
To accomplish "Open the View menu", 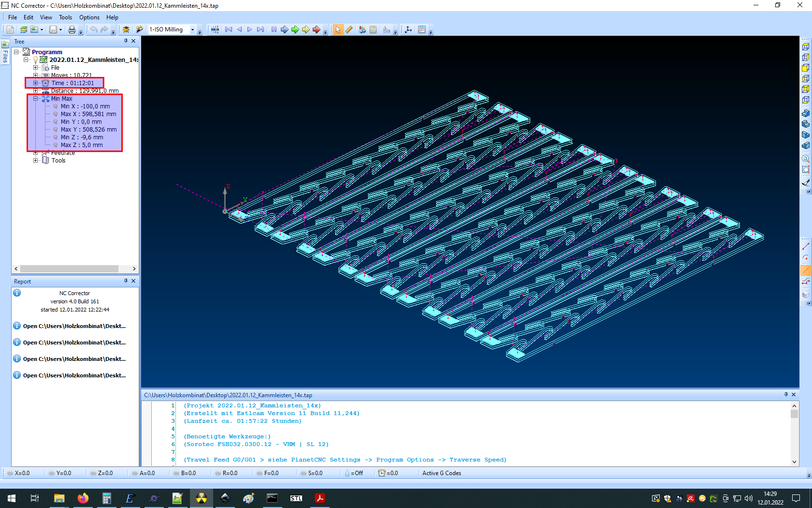I will [46, 17].
